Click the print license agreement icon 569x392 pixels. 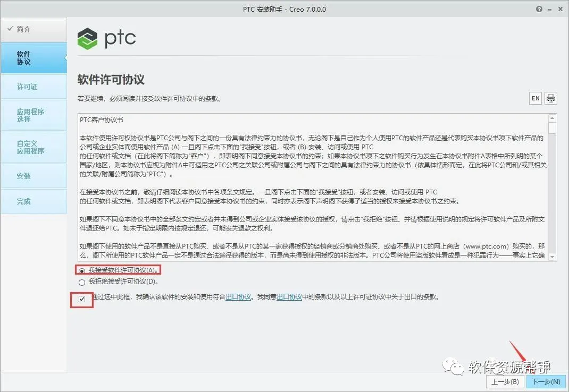coord(550,98)
